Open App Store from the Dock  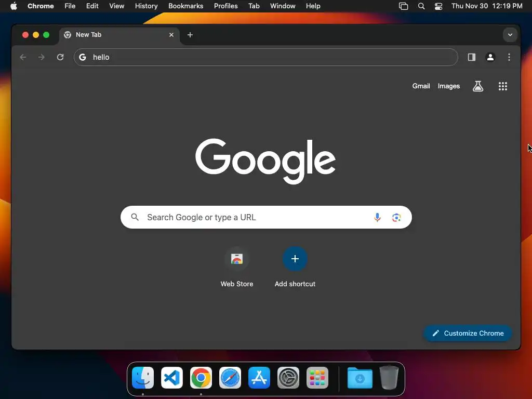tap(259, 378)
